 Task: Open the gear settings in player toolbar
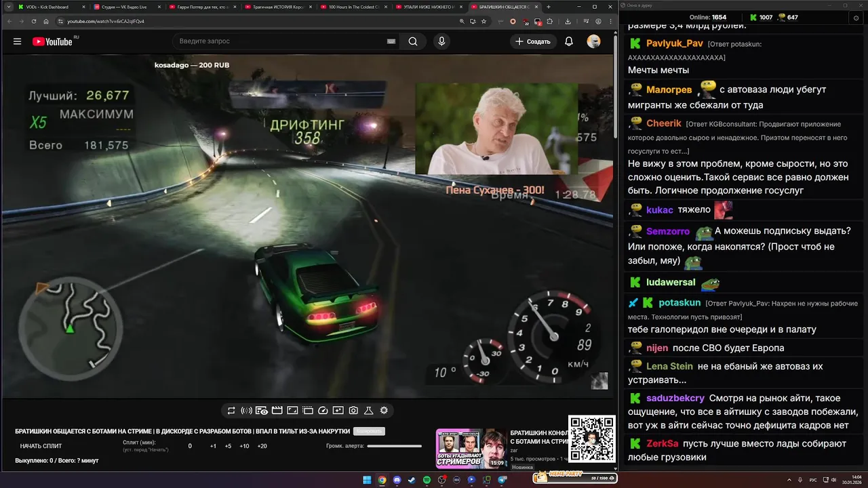click(x=384, y=410)
